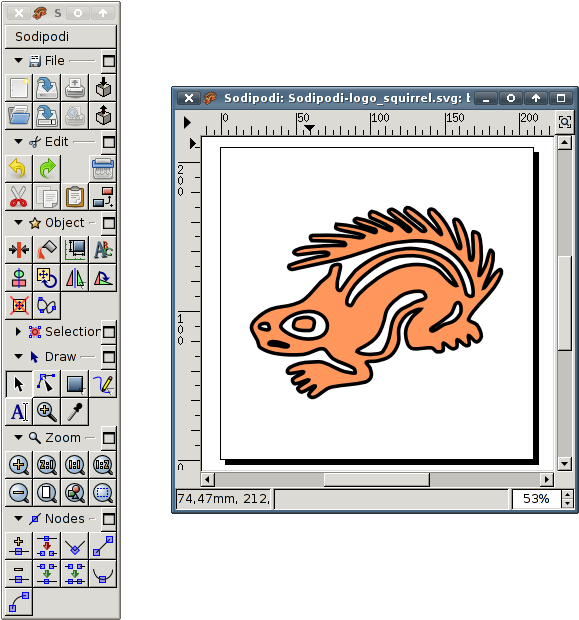579x620 pixels.
Task: Zoom to 1:1 scale
Action: (75, 465)
